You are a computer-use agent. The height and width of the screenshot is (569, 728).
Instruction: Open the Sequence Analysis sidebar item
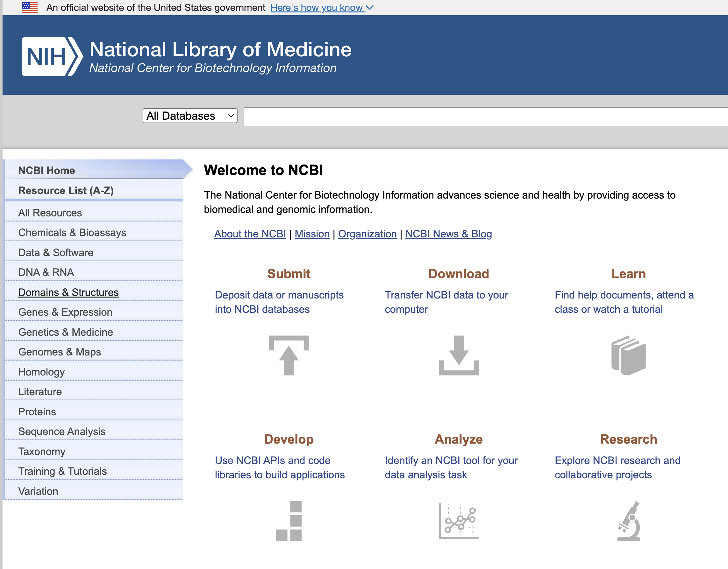pyautogui.click(x=62, y=432)
